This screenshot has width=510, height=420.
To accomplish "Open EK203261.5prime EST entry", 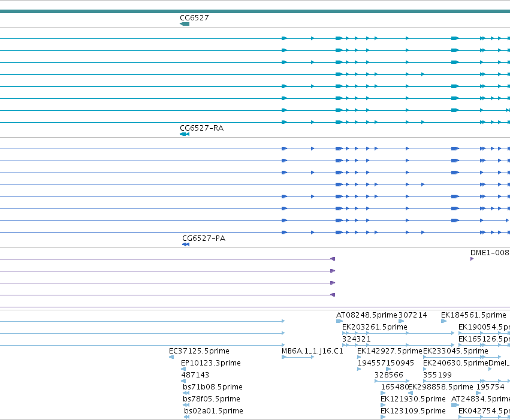I will 375,327.
